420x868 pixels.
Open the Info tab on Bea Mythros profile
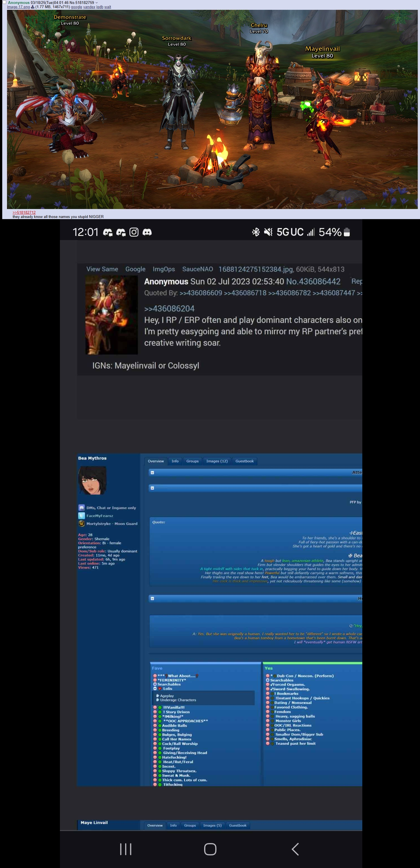tap(175, 461)
